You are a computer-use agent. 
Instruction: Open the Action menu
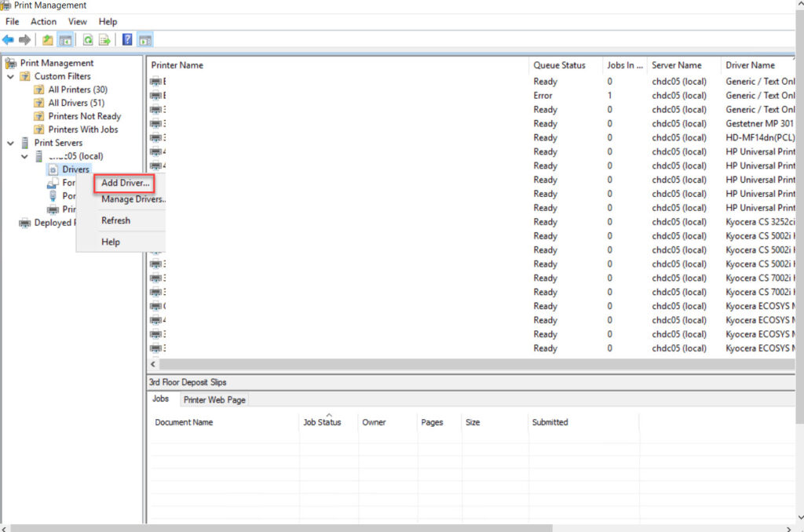pyautogui.click(x=43, y=21)
